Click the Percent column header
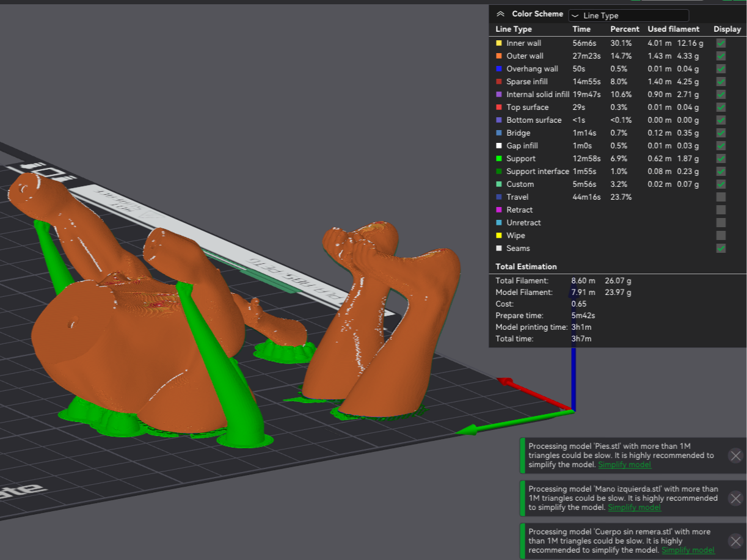Viewport: 747px width, 560px height. coord(625,29)
